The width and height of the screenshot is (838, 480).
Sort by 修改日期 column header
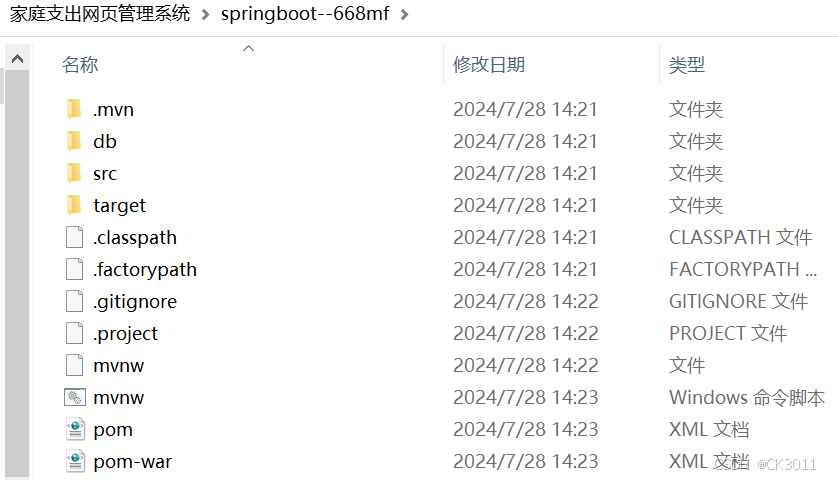(x=488, y=65)
